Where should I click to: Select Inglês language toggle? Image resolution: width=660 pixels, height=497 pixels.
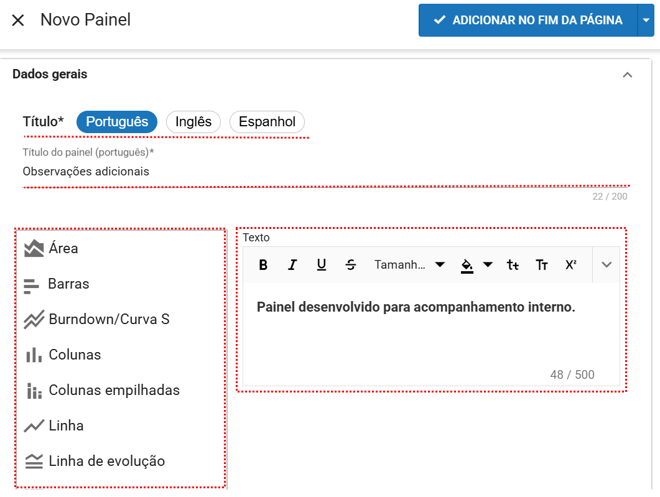(193, 122)
